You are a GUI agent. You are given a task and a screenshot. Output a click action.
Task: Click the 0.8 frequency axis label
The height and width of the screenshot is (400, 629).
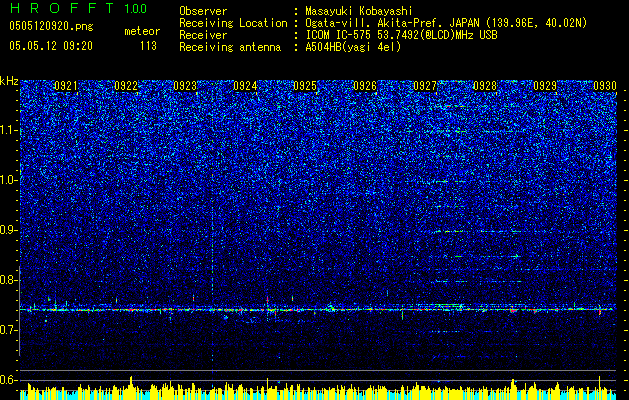click(x=8, y=280)
